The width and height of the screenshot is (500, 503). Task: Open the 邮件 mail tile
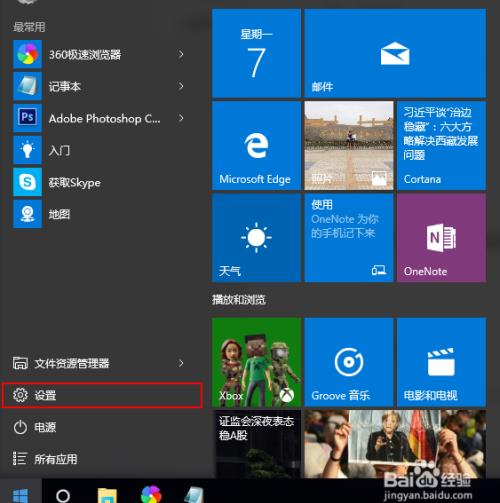(395, 53)
